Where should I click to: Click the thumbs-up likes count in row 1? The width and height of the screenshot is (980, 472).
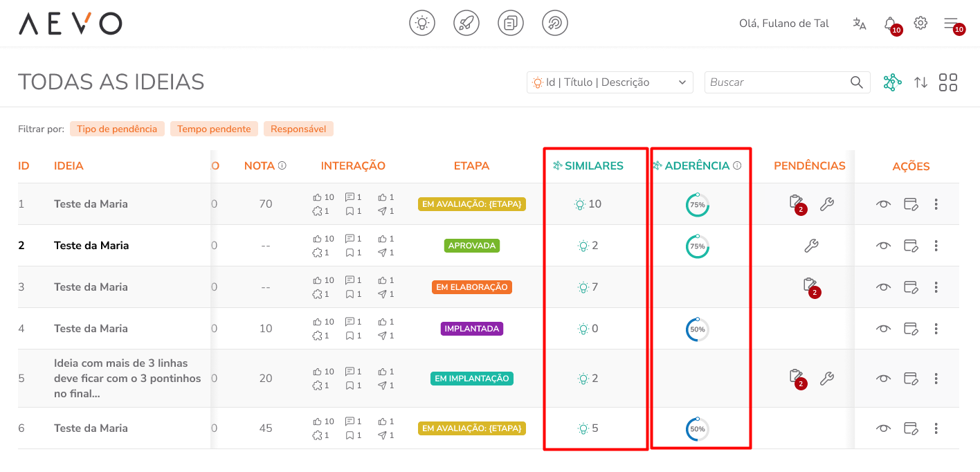[x=324, y=197]
